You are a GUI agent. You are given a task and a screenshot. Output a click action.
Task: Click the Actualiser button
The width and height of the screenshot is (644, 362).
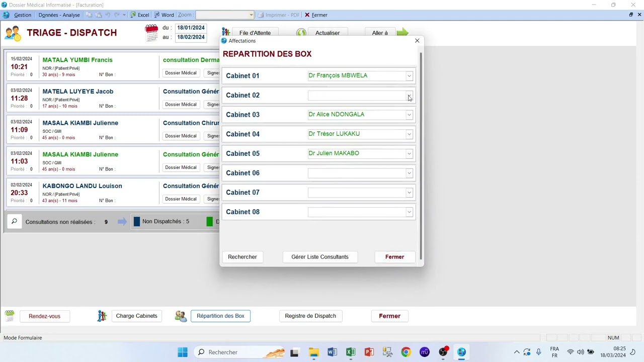click(328, 33)
